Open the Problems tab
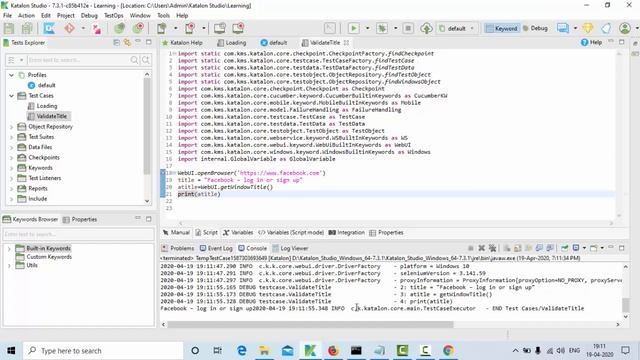Viewport: 640px width, 360px height. pos(178,248)
